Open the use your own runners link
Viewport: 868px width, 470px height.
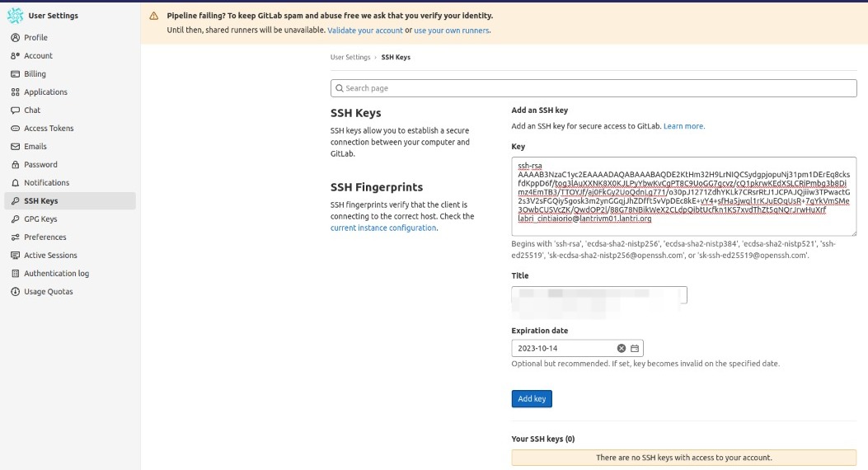tap(451, 31)
